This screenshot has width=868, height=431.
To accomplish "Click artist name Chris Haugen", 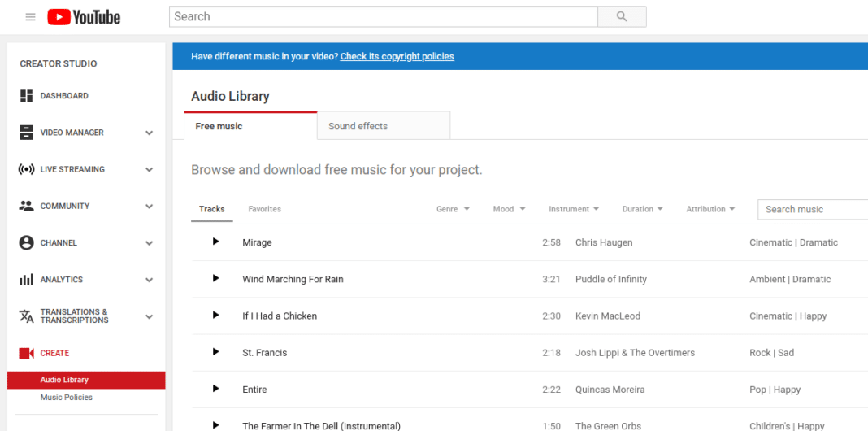I will [x=604, y=242].
